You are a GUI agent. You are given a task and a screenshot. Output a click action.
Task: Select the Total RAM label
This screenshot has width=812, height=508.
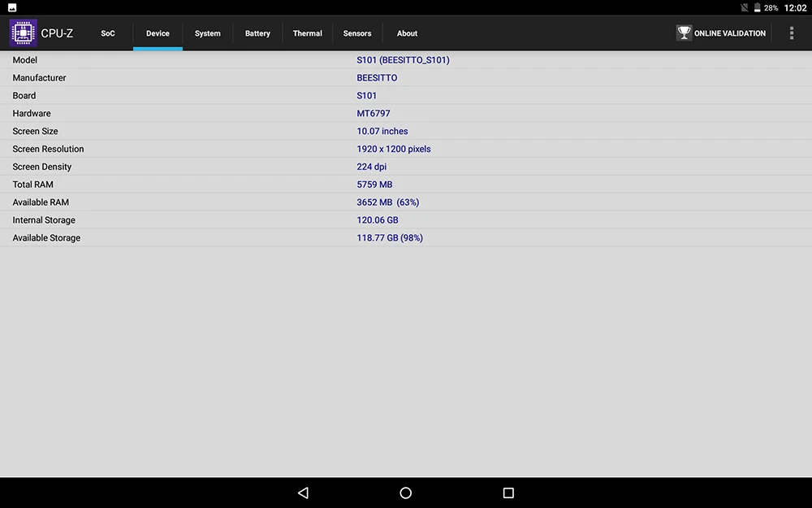pos(32,185)
